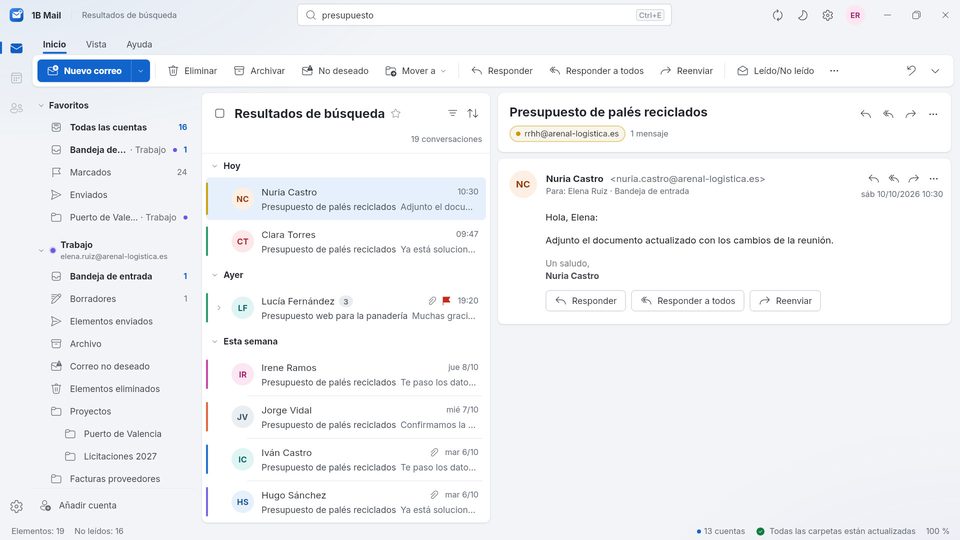This screenshot has height=540, width=960.
Task: Click Responder a todos button below the message
Action: [688, 301]
